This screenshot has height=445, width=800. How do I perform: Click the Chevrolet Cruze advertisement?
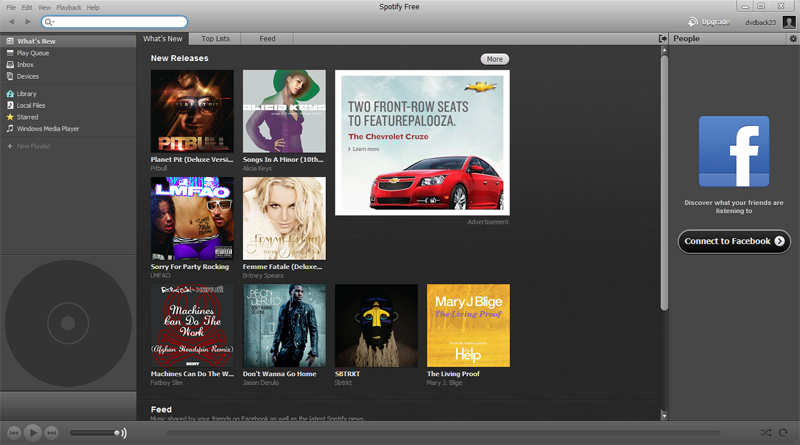(x=422, y=143)
